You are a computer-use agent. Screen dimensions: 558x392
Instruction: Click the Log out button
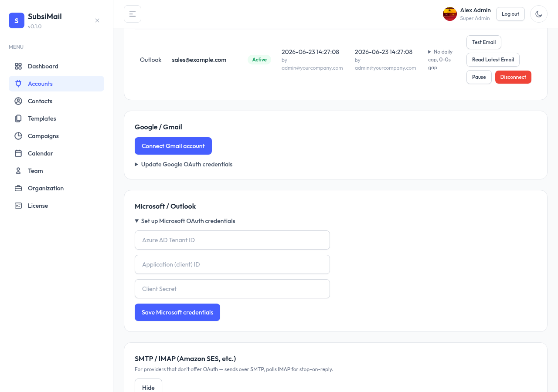tap(510, 14)
